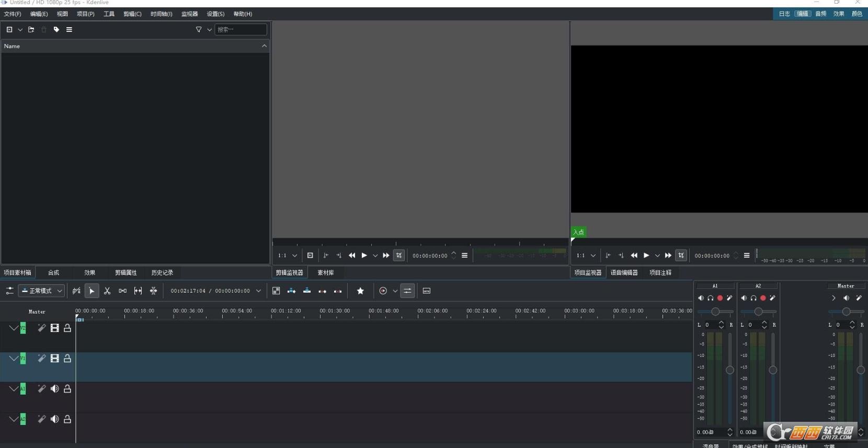This screenshot has height=448, width=868.
Task: Click the add clip icon in project bin
Action: [x=9, y=30]
